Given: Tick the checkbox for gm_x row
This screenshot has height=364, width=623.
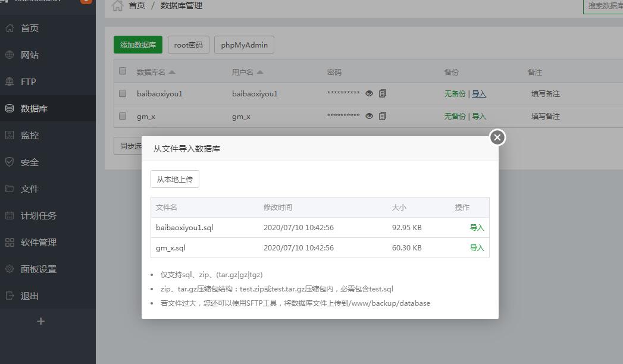Looking at the screenshot, I should 123,116.
